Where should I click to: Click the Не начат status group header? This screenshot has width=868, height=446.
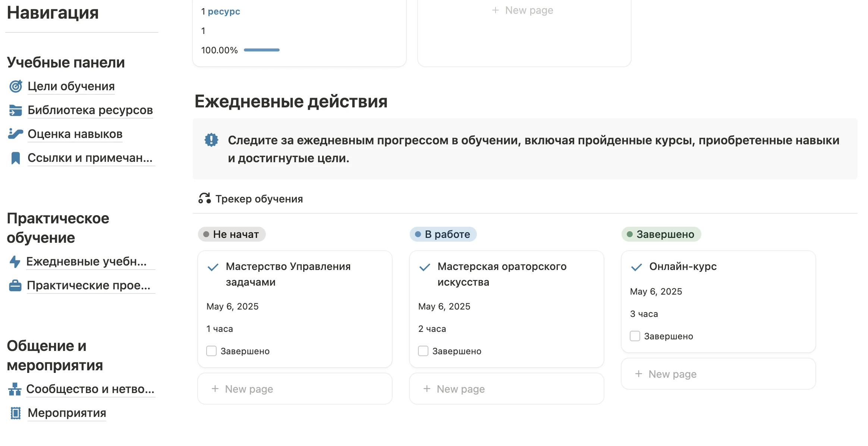coord(232,235)
